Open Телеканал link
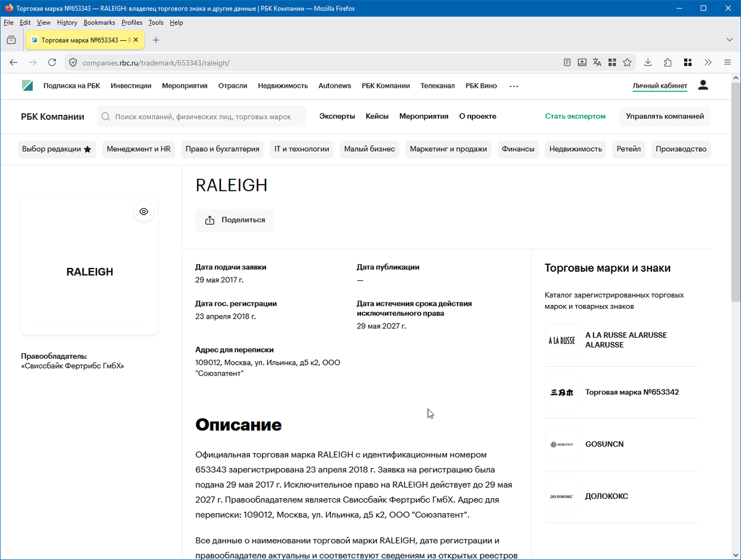This screenshot has width=741, height=560. coord(438,86)
